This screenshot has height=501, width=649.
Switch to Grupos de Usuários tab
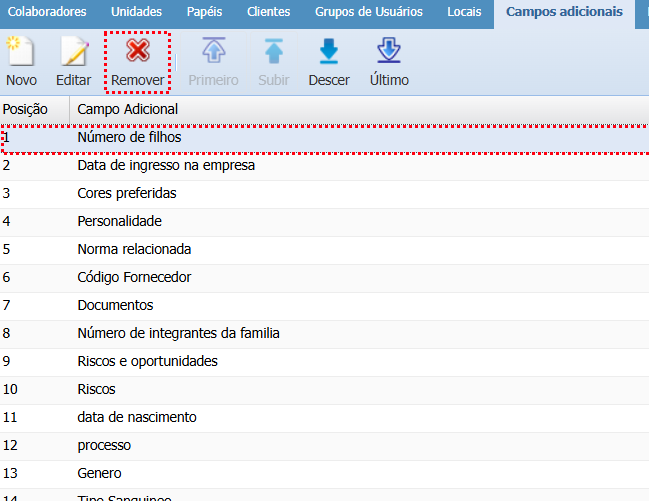pyautogui.click(x=368, y=12)
